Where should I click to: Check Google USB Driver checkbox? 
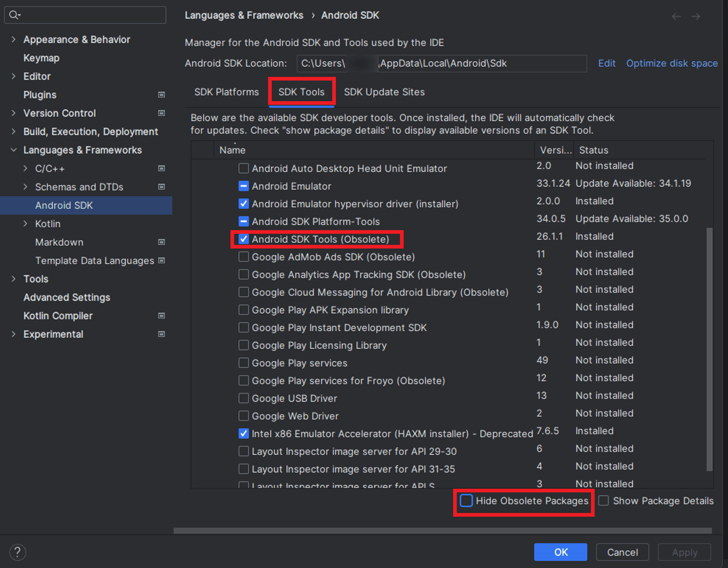pos(243,398)
